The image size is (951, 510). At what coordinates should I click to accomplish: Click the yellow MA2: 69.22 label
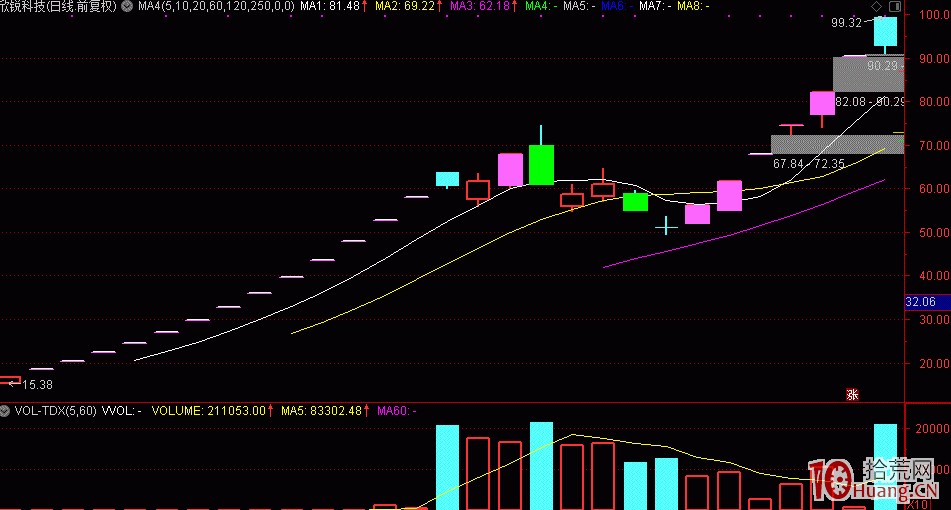[x=408, y=6]
